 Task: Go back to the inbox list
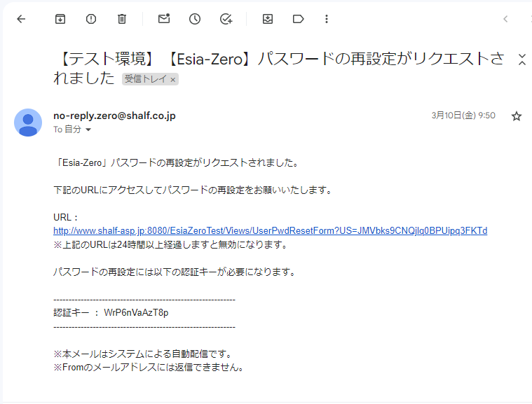pyautogui.click(x=21, y=19)
